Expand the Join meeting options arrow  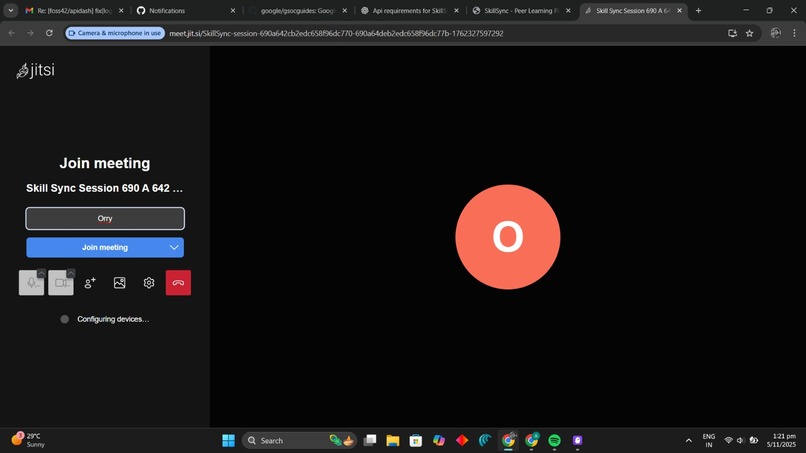[x=174, y=247]
